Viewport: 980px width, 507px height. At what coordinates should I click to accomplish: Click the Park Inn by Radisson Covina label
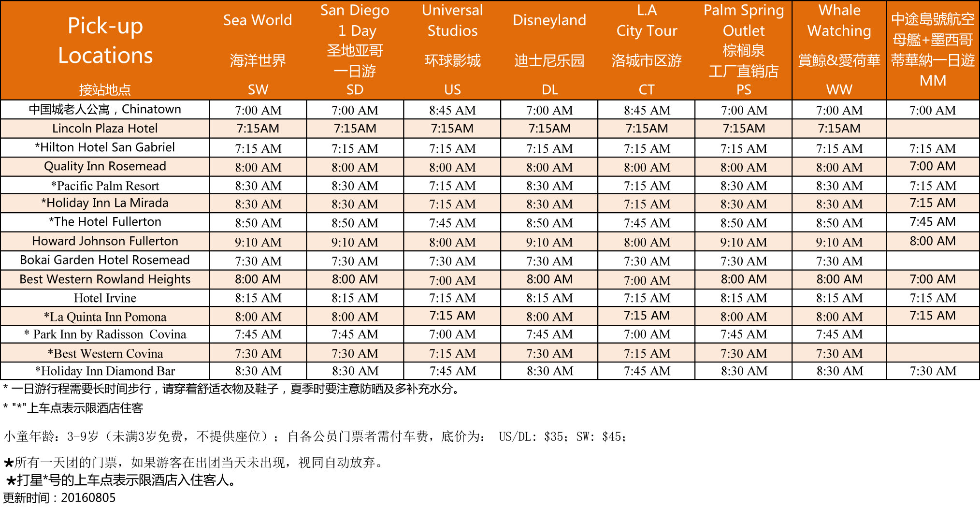click(x=105, y=334)
